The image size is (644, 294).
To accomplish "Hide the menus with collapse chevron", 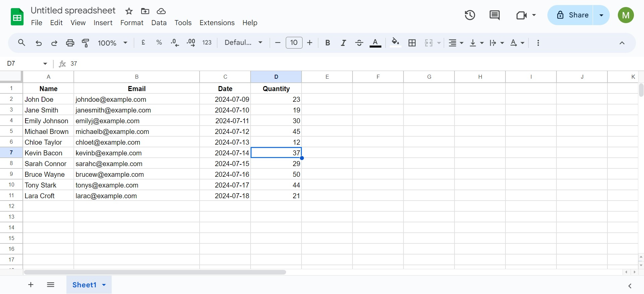I will (x=622, y=43).
